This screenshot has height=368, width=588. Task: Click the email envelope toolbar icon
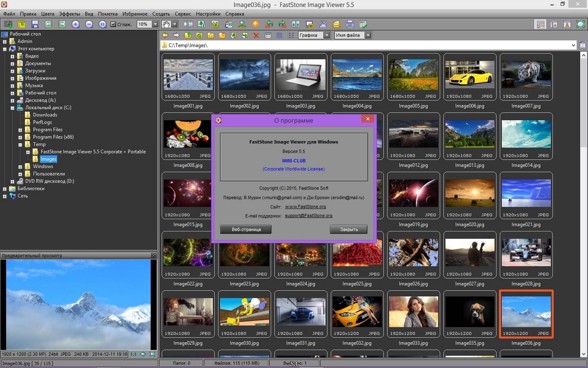coord(336,24)
